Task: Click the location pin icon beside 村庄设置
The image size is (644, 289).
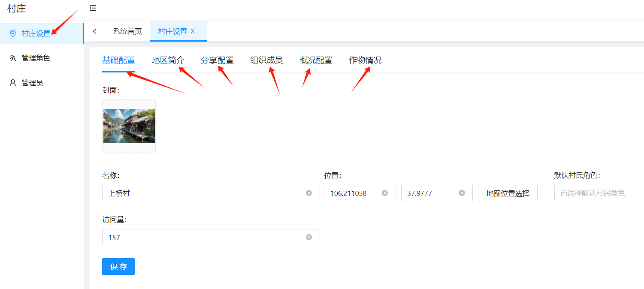Action: [x=13, y=33]
